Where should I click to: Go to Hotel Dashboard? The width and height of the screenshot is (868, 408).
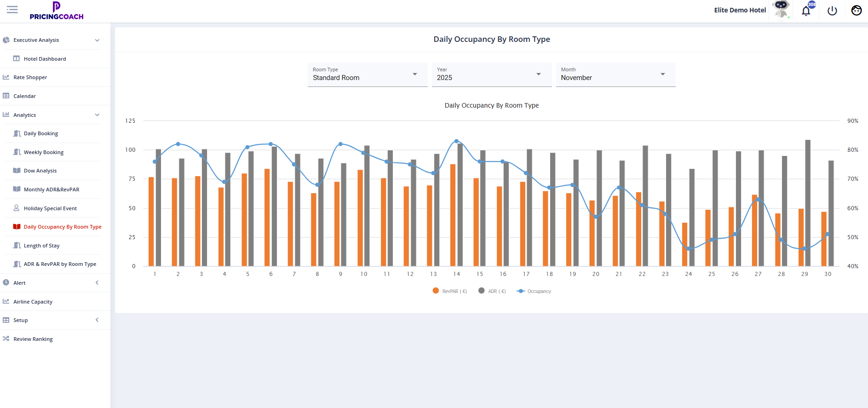(x=45, y=59)
